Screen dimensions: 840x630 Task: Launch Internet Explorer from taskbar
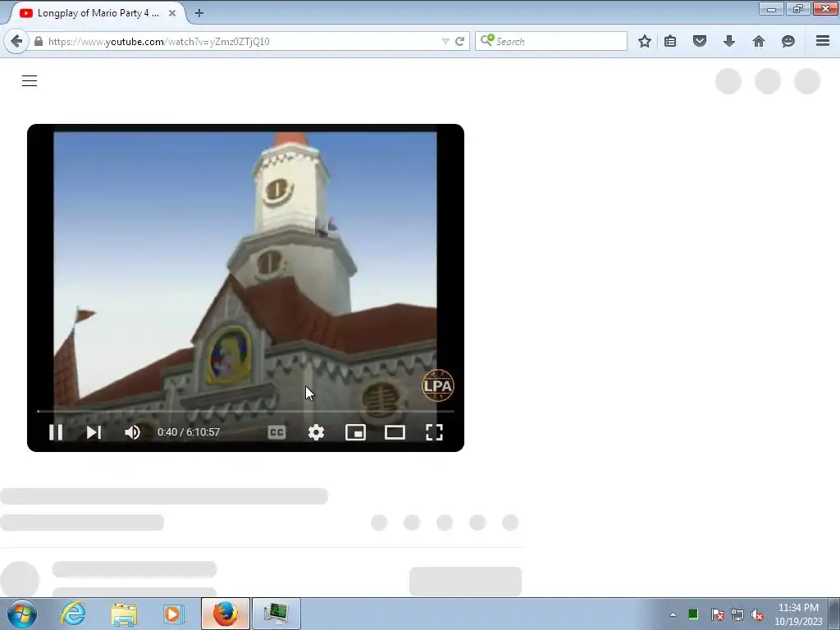click(73, 614)
